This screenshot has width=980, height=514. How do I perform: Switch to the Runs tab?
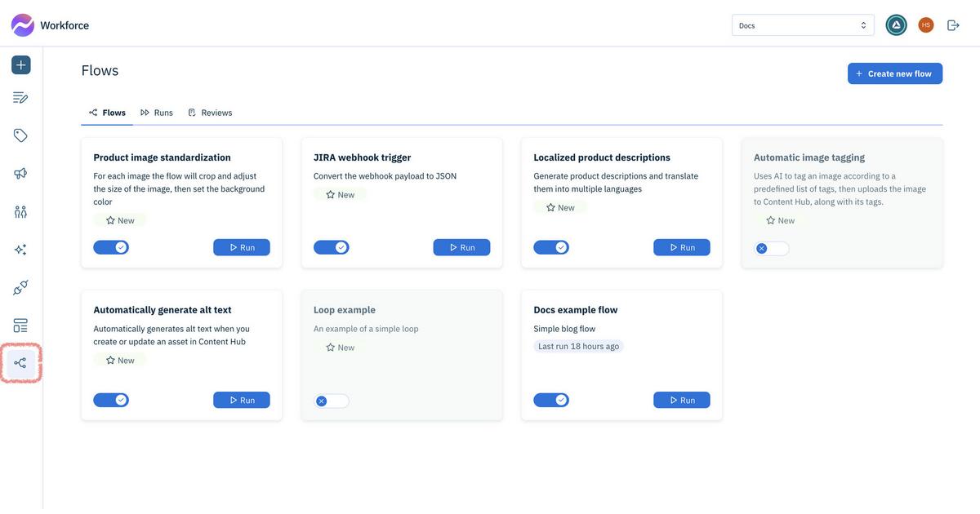coord(157,113)
